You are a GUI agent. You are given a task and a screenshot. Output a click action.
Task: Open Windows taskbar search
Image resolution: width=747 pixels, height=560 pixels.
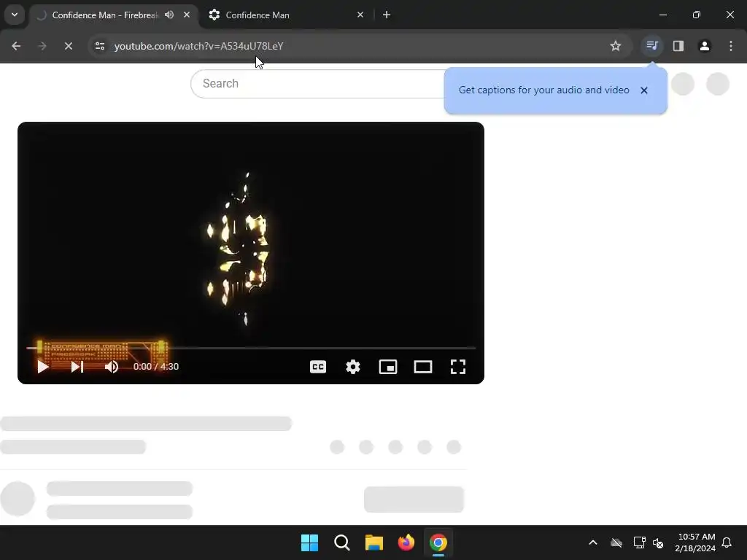tap(342, 542)
